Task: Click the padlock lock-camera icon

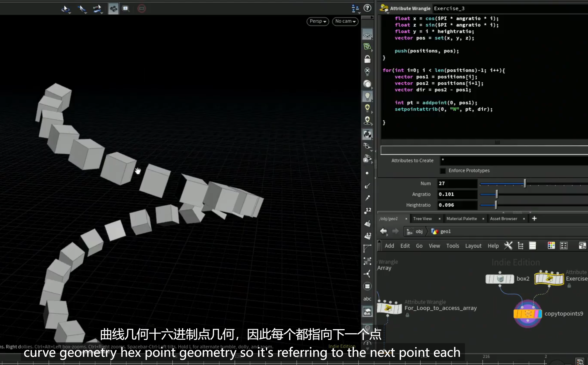Action: [367, 59]
